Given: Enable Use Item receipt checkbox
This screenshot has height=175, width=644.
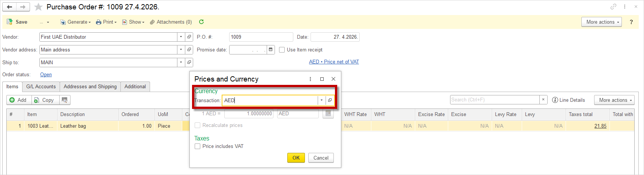Looking at the screenshot, I should pyautogui.click(x=282, y=50).
